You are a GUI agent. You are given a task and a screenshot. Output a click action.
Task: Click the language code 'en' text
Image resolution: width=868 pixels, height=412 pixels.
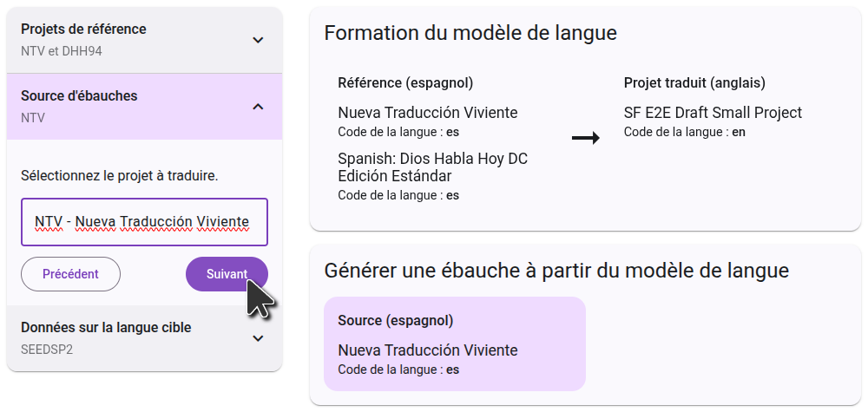pyautogui.click(x=739, y=133)
